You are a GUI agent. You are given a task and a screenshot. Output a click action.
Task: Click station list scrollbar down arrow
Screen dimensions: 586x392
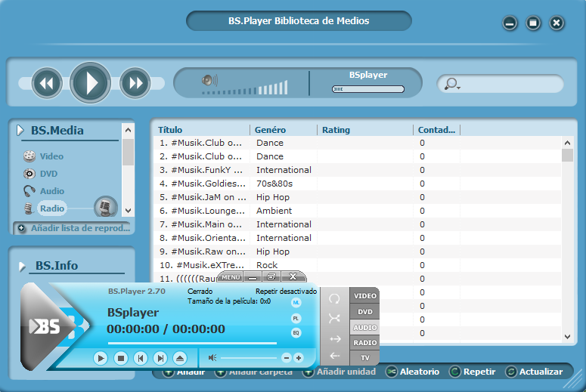click(567, 337)
